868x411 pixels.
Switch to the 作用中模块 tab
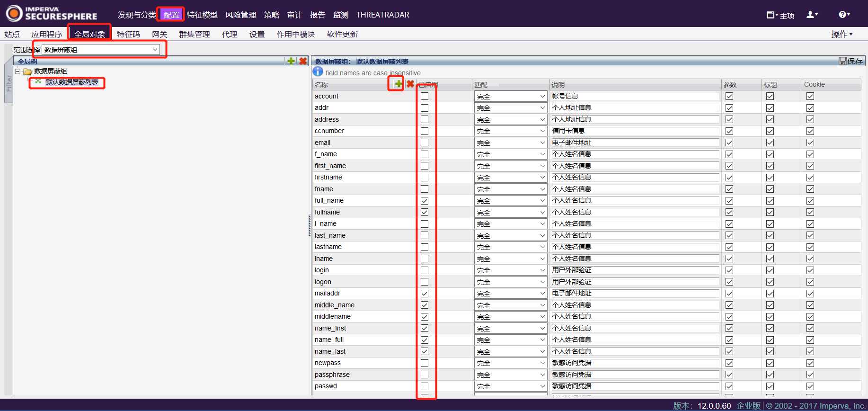295,34
